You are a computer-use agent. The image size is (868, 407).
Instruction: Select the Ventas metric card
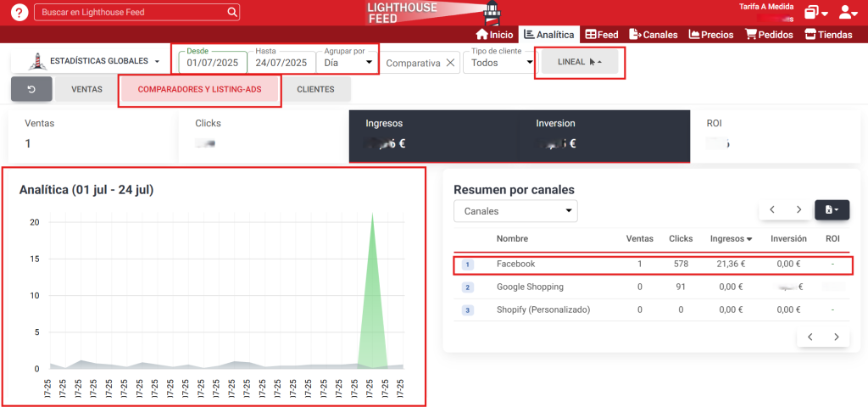[x=93, y=136]
